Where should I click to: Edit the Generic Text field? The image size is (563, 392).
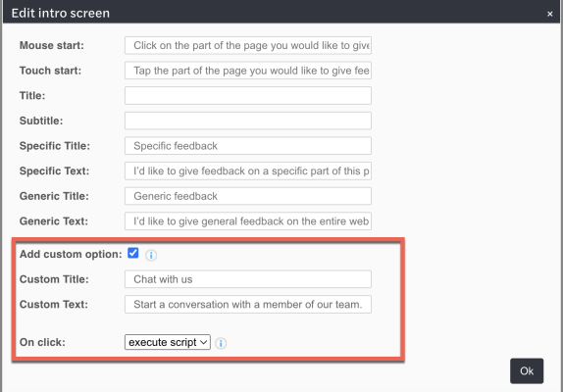[x=248, y=221]
